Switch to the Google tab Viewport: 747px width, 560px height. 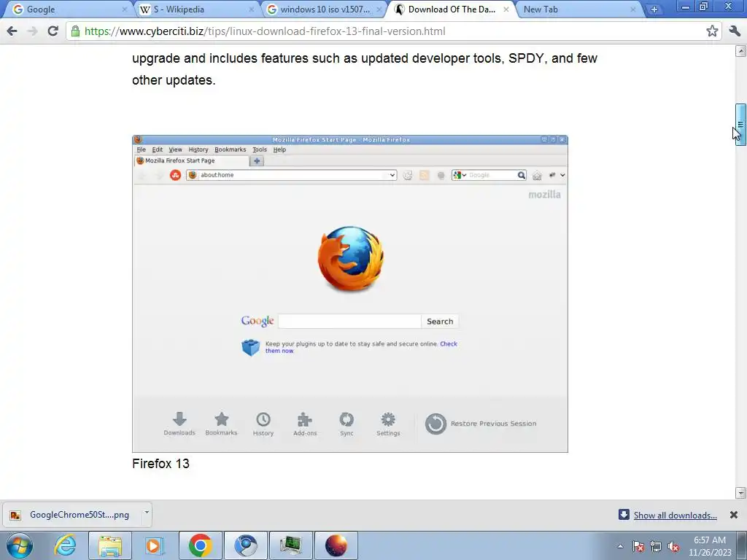[66, 9]
